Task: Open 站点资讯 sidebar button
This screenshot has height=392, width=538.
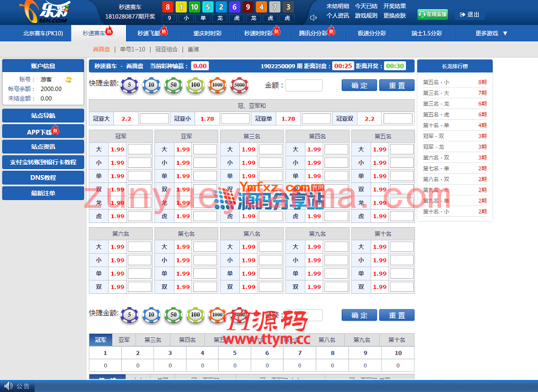Action: tap(43, 147)
